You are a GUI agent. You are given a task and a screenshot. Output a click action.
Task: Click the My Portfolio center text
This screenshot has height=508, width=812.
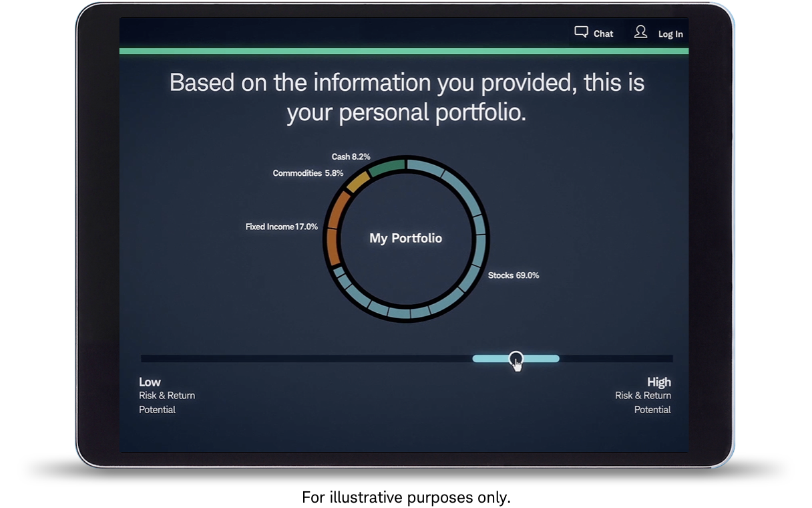click(x=406, y=238)
